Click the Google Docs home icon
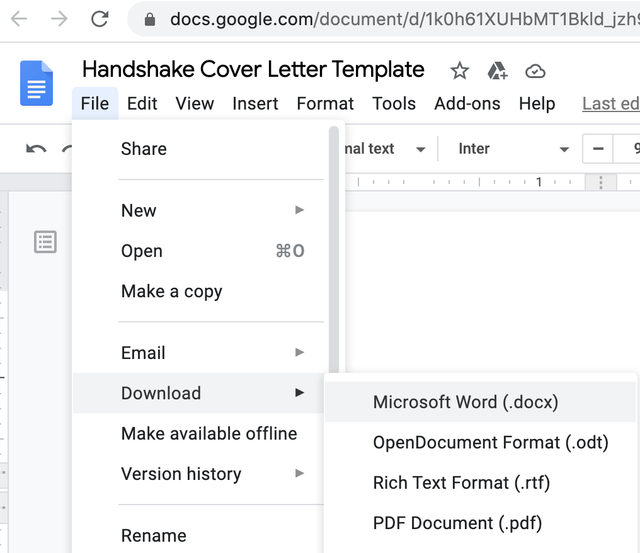Screen dimensions: 640x553 [x=36, y=83]
